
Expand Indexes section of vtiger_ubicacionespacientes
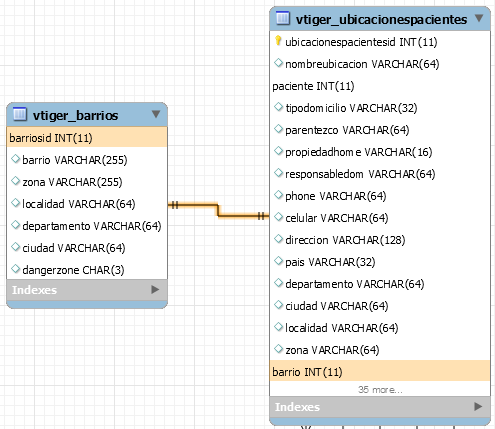click(x=478, y=406)
